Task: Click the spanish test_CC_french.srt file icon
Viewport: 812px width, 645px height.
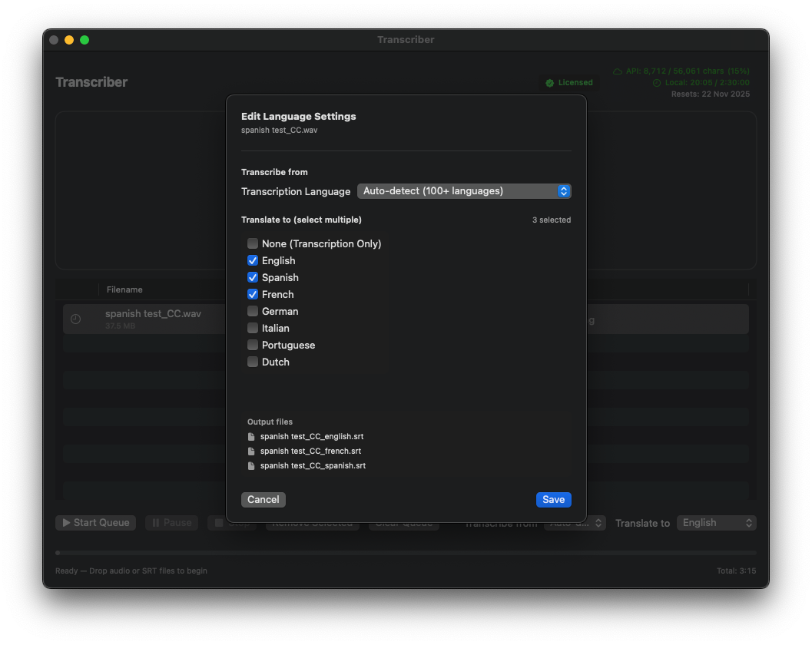Action: (x=251, y=451)
